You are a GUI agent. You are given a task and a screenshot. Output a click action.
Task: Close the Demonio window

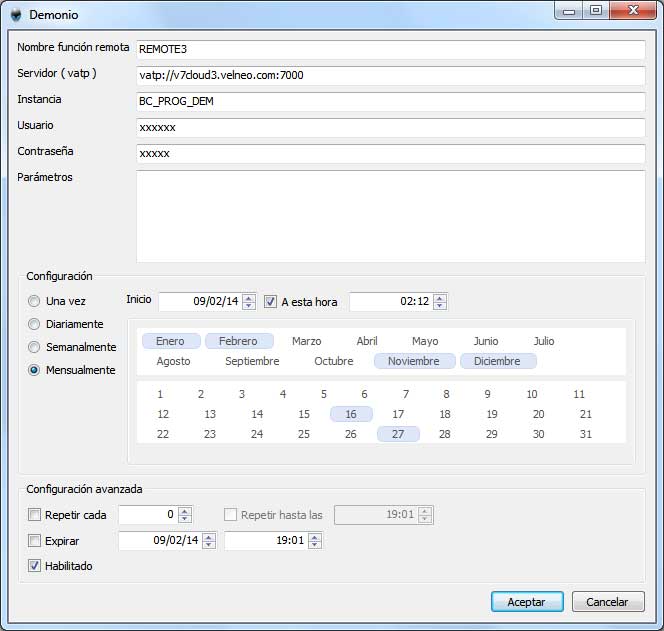pos(633,11)
